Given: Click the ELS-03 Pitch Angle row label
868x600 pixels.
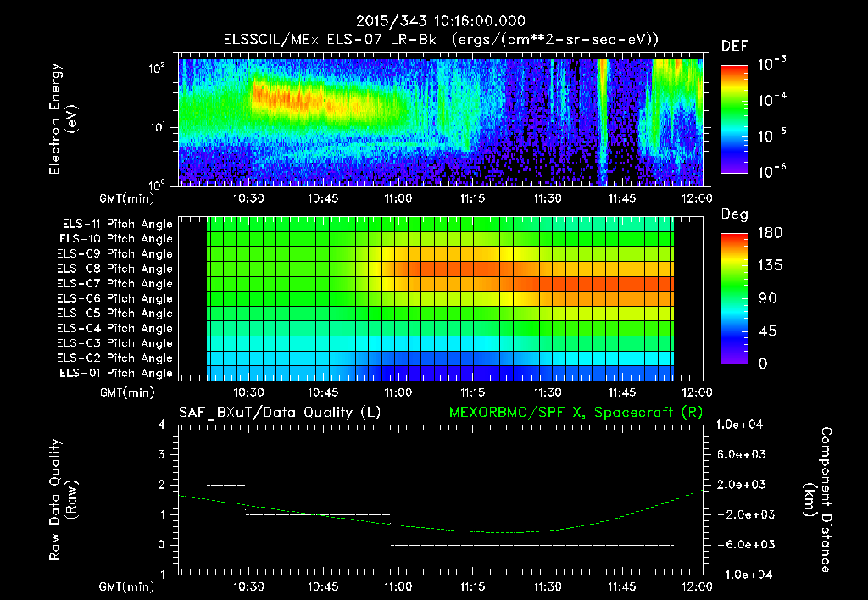Looking at the screenshot, I should [x=115, y=343].
